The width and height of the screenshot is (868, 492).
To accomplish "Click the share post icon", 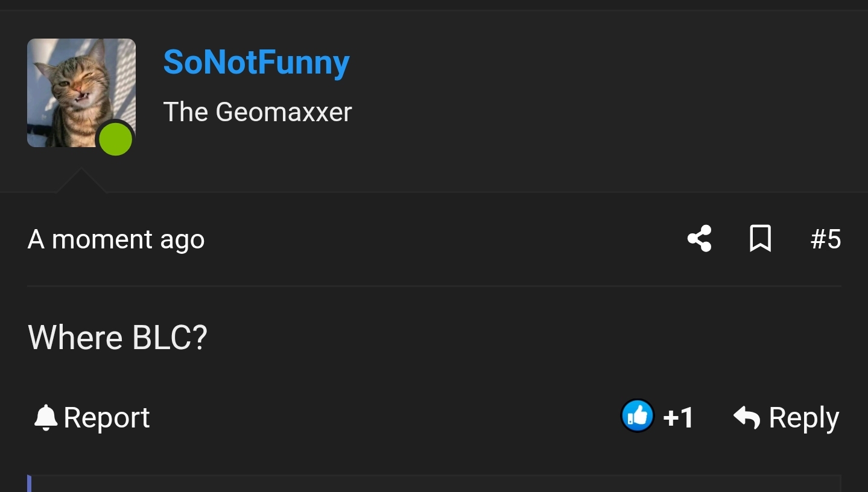I will (699, 239).
